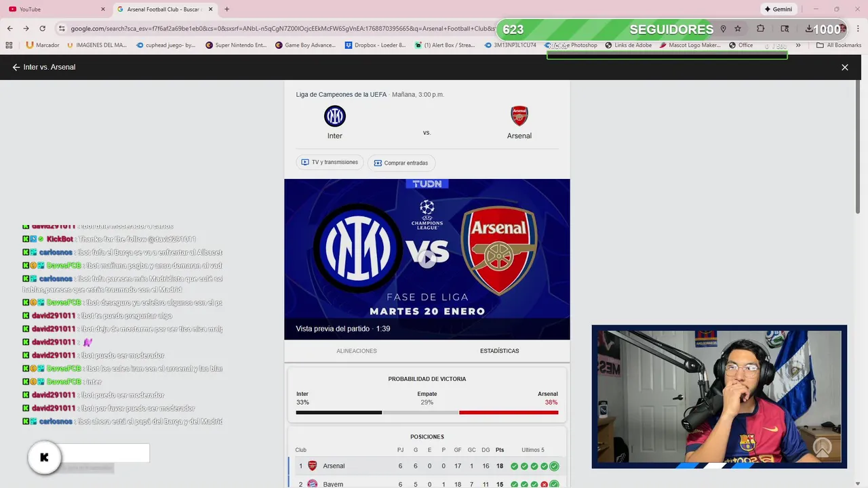Click the Inter team crest
Screen dimensions: 868x488
coord(335,117)
